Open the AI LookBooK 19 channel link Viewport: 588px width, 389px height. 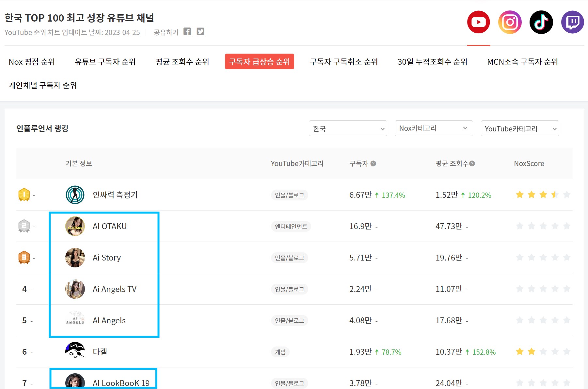pyautogui.click(x=121, y=383)
